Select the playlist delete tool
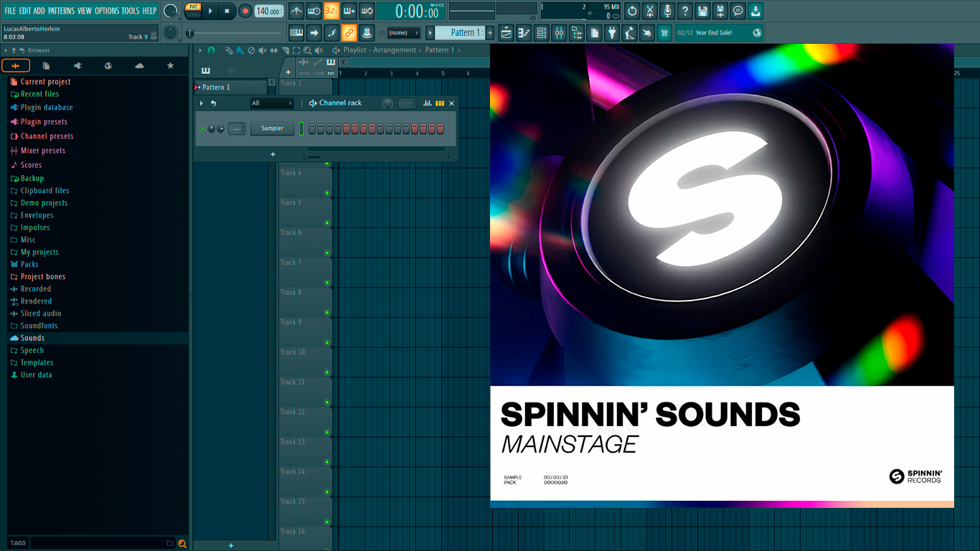This screenshot has height=551, width=980. click(250, 50)
